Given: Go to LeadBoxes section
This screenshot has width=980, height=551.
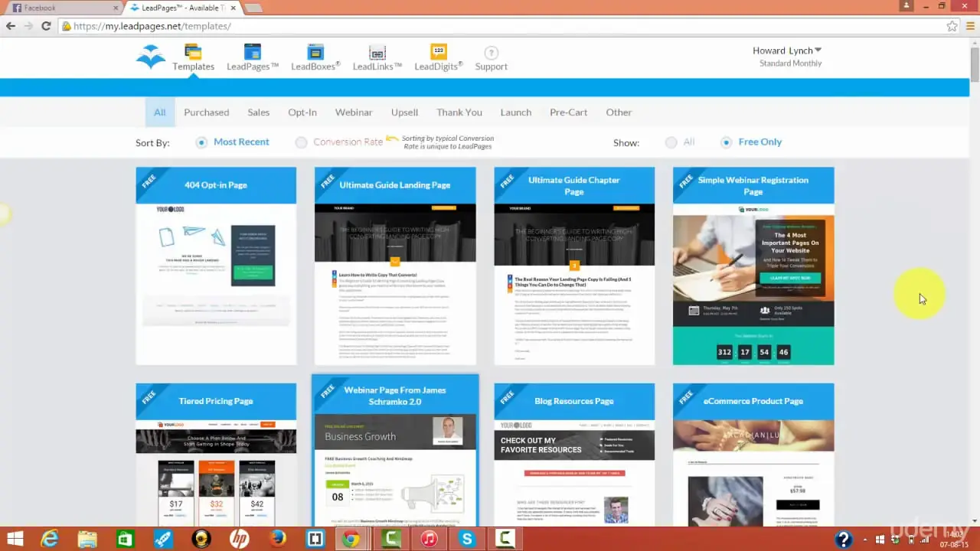Looking at the screenshot, I should [x=315, y=57].
